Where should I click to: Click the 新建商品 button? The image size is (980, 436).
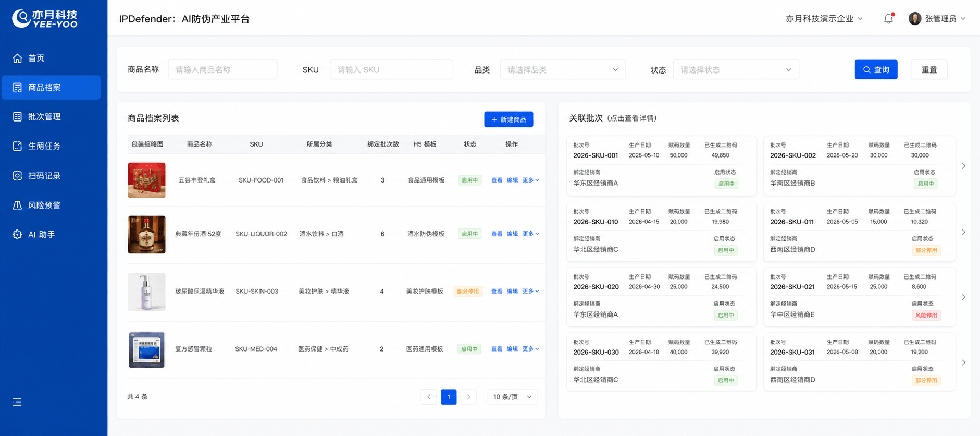[508, 119]
